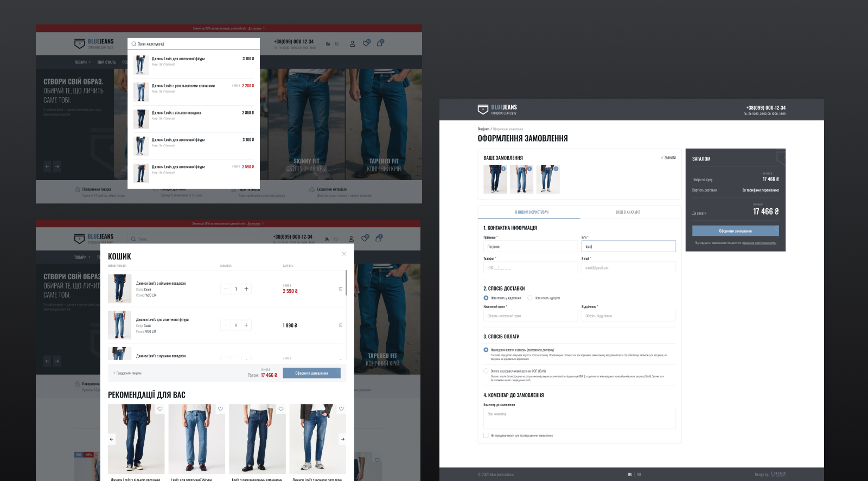Viewport: 868px width, 481px height.
Task: Open user account icon in cart screen header
Action: tap(351, 239)
